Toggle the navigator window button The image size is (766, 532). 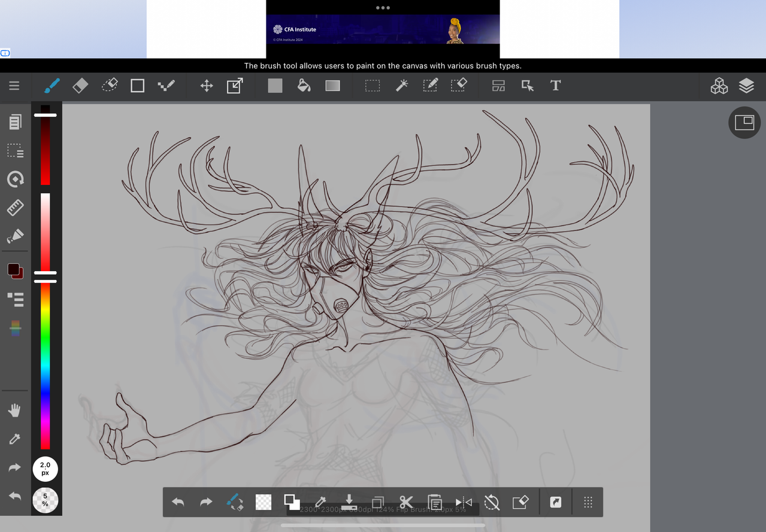coord(744,123)
